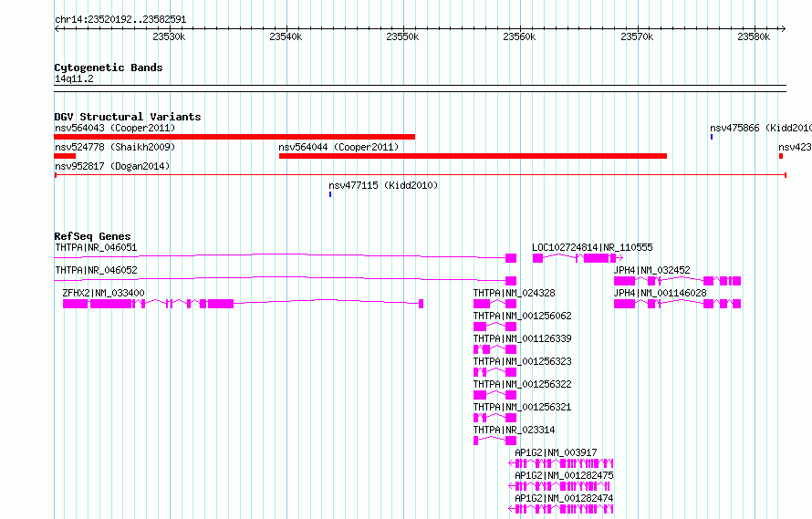The height and width of the screenshot is (519, 812).
Task: Click the THTPA NR_046052 terminal exon block
Action: [x=511, y=281]
